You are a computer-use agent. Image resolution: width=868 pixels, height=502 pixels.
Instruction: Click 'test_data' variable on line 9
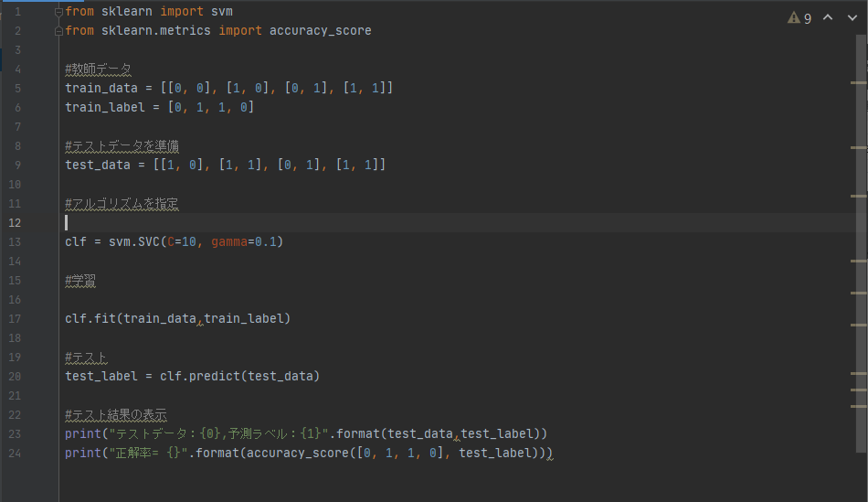(98, 166)
